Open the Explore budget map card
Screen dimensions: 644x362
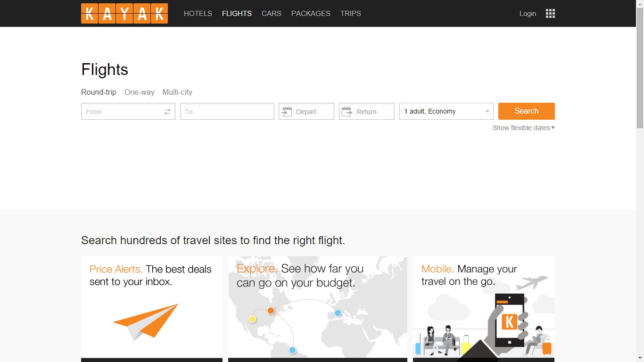318,309
